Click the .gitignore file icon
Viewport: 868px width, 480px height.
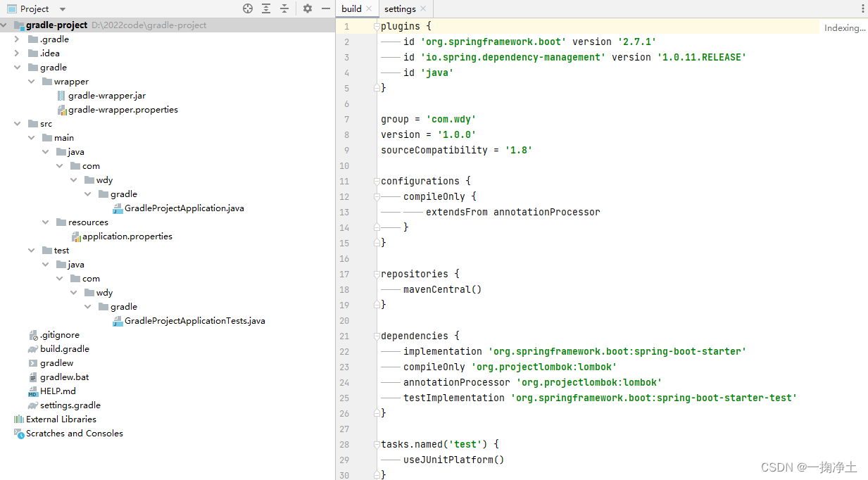click(33, 335)
